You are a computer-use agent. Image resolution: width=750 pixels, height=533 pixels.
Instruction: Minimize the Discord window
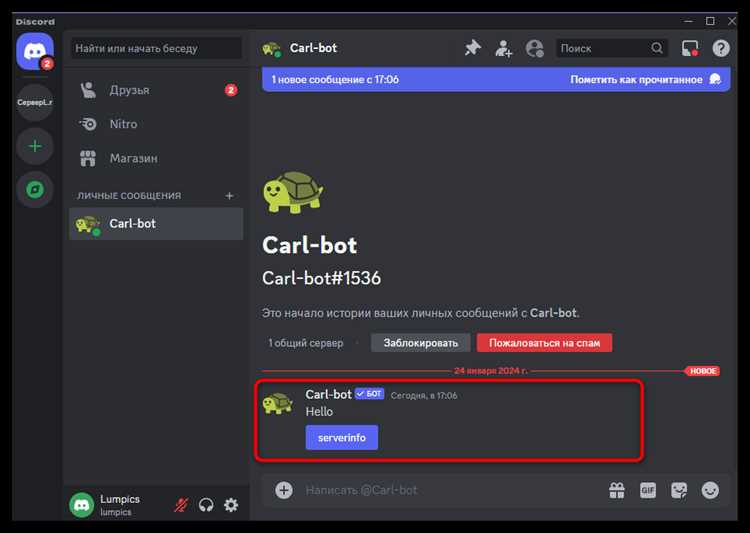tap(688, 21)
